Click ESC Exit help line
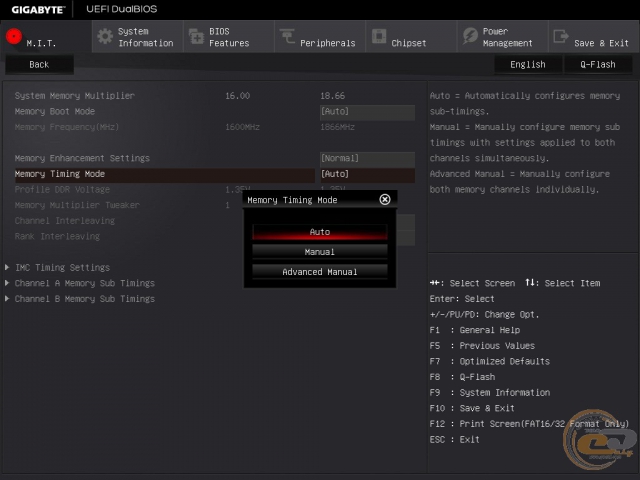Screen dimensions: 640x480 coord(454,440)
